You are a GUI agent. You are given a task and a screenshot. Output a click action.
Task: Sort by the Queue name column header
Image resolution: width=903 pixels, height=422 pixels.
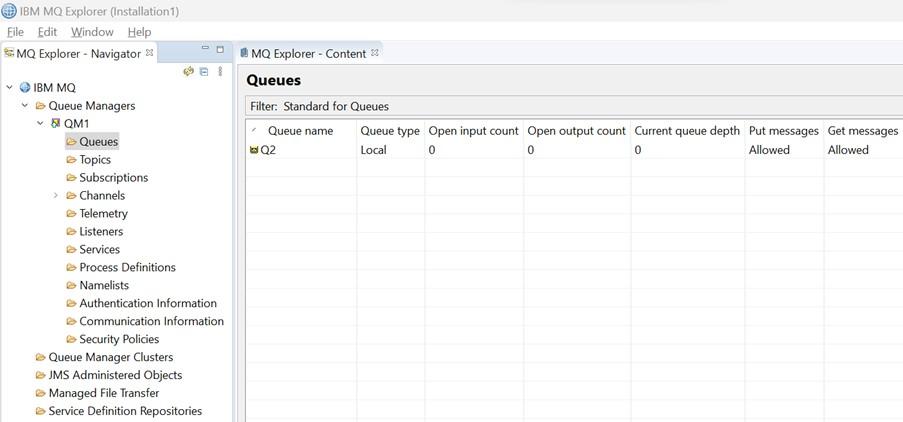pyautogui.click(x=301, y=131)
